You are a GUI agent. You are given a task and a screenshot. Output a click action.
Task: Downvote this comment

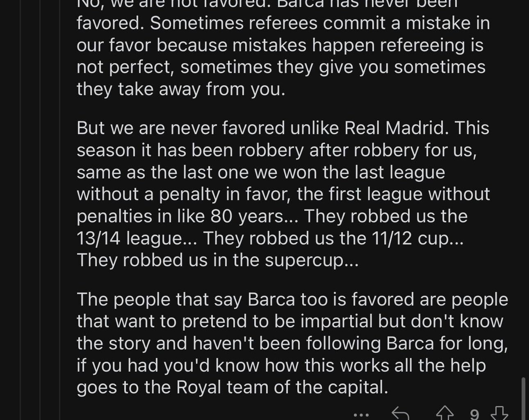(499, 413)
